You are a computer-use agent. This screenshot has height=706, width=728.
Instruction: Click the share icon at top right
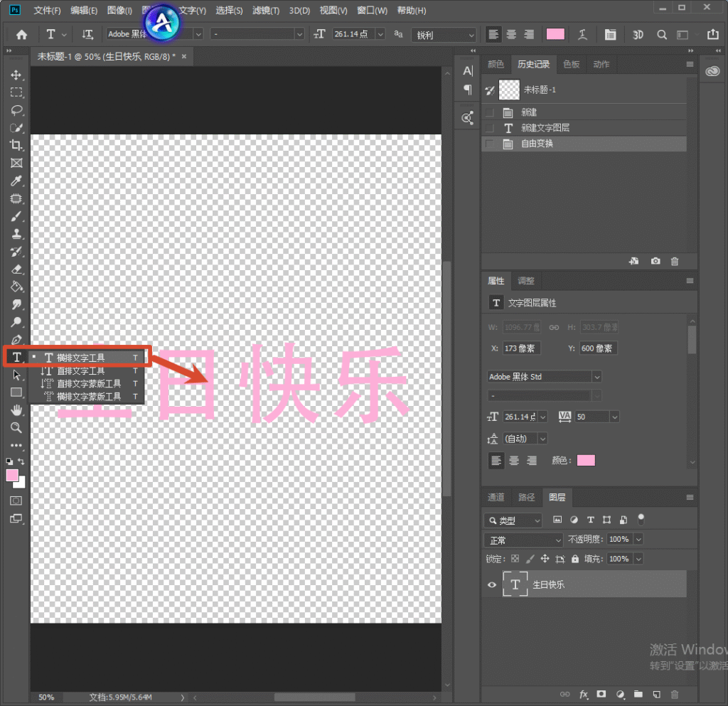coord(712,34)
